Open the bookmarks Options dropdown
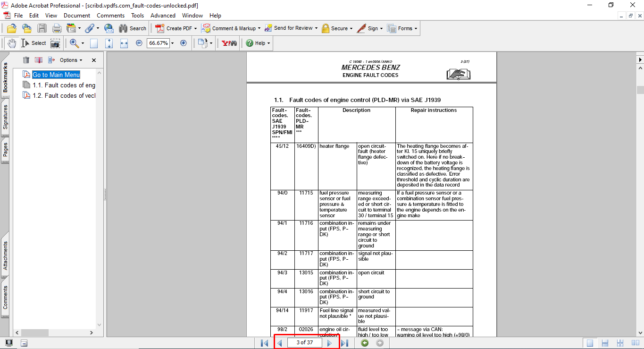The width and height of the screenshot is (644, 349). [x=71, y=60]
